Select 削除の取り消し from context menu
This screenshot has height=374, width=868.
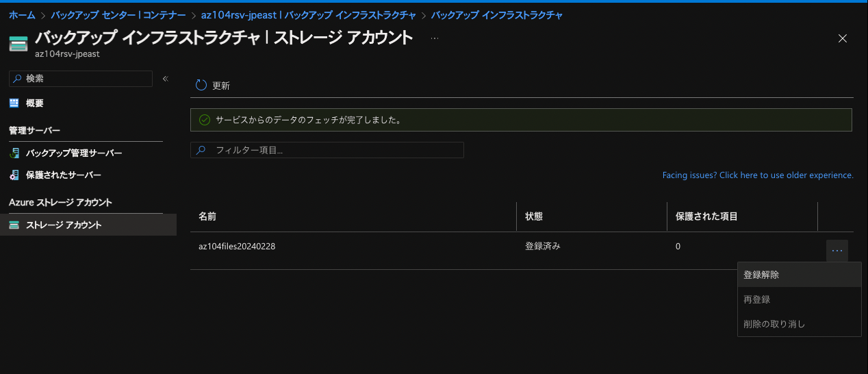pyautogui.click(x=799, y=324)
